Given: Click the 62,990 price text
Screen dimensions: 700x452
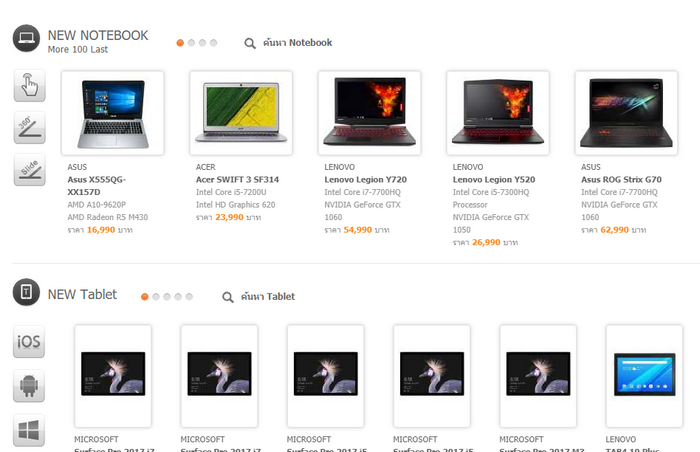Looking at the screenshot, I should [x=615, y=230].
